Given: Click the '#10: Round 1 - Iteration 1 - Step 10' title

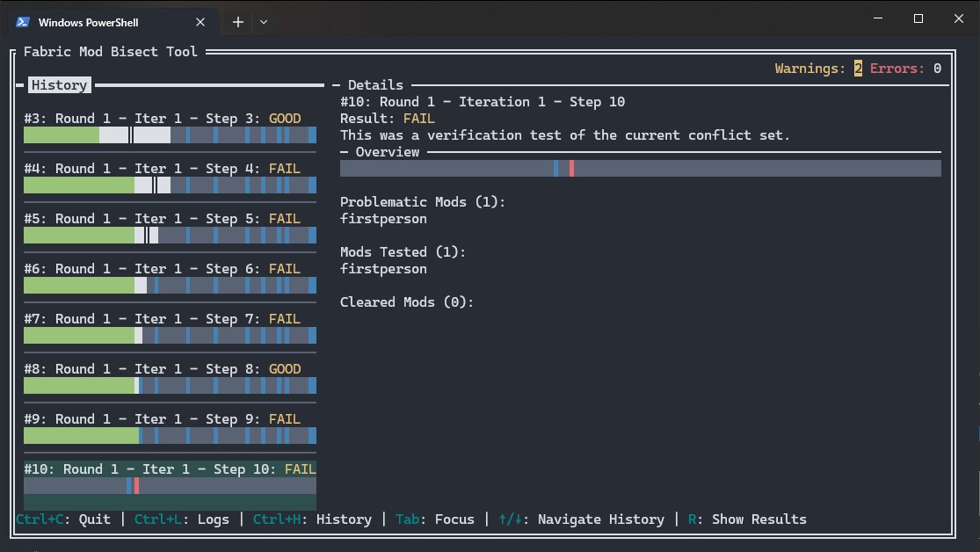Looking at the screenshot, I should (x=483, y=102).
